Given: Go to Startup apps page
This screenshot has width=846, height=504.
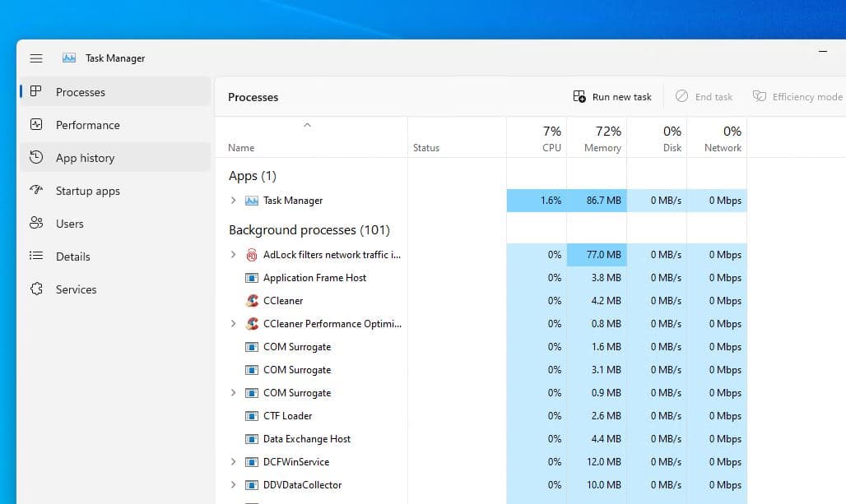Looking at the screenshot, I should (x=115, y=190).
